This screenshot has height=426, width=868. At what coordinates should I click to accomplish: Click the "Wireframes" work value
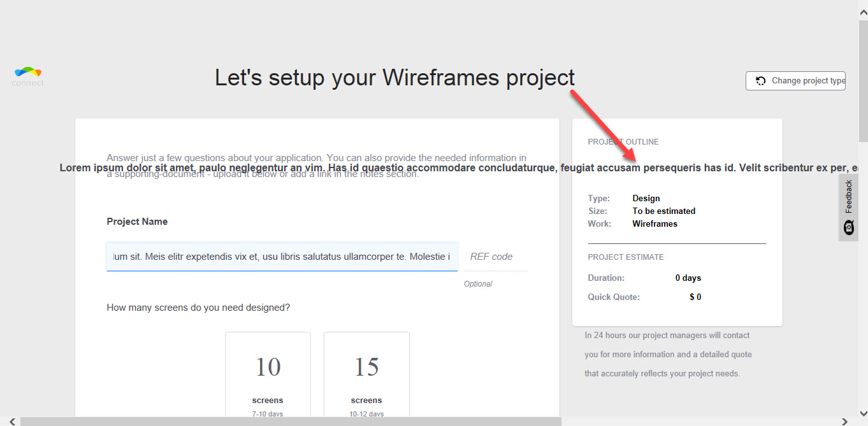[655, 224]
